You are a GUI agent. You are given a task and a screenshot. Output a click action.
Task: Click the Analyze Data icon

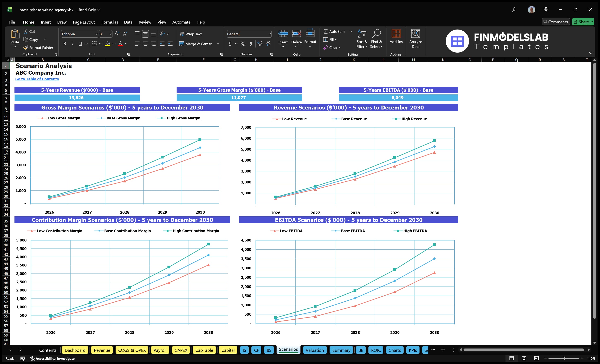[x=416, y=39]
